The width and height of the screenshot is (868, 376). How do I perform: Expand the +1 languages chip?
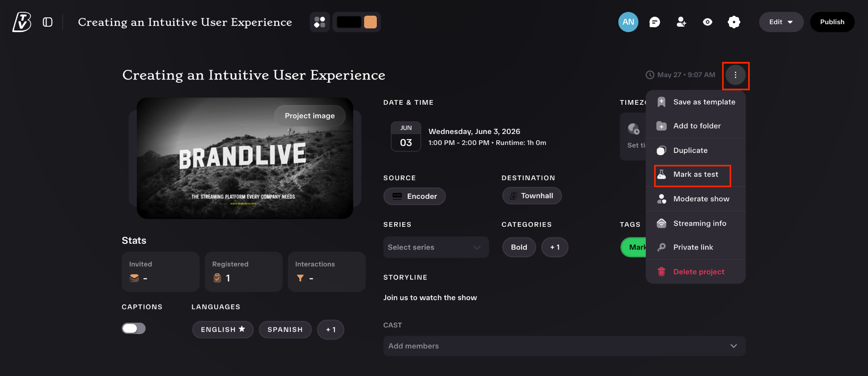(331, 329)
